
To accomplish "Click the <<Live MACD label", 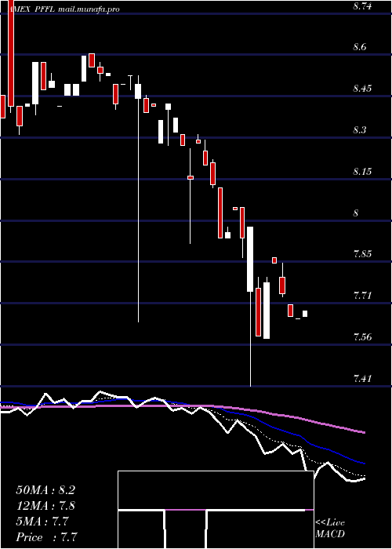I will [x=330, y=529].
